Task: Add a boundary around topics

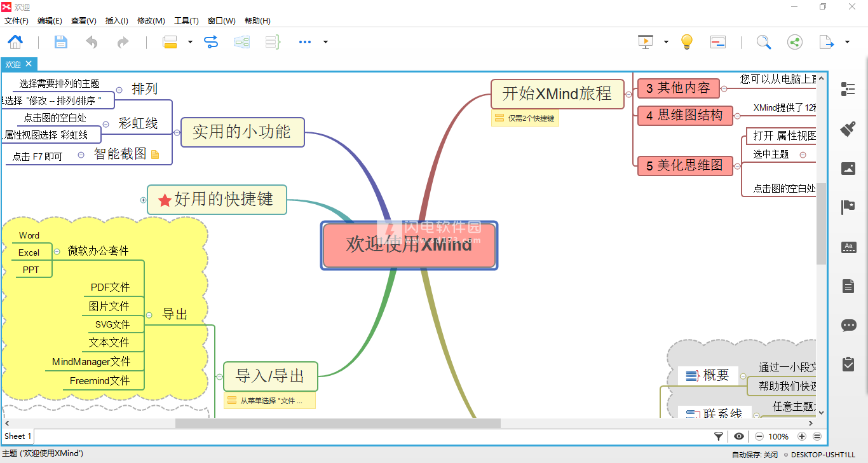Action: tap(241, 42)
